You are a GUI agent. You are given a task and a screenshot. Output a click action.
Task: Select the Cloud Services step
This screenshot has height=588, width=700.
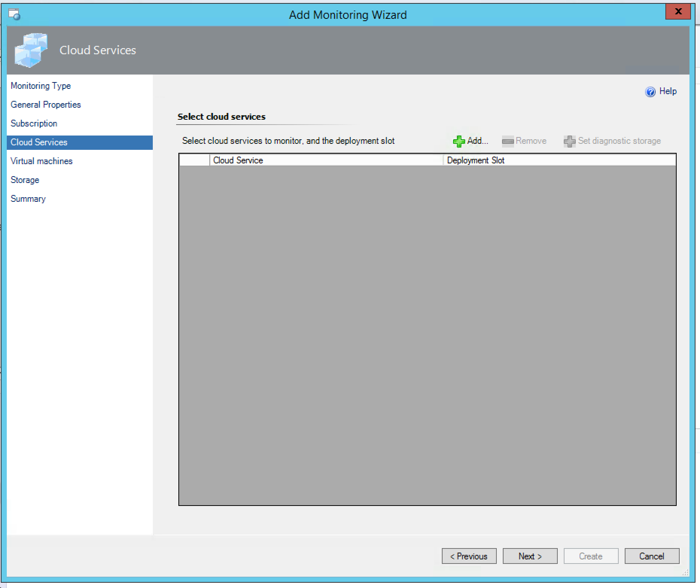click(39, 142)
